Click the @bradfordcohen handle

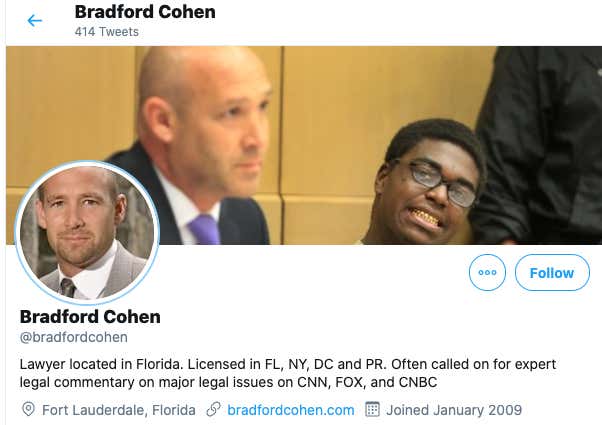click(74, 337)
